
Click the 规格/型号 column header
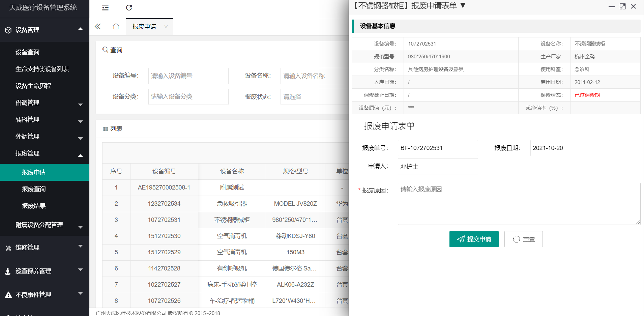tap(295, 171)
